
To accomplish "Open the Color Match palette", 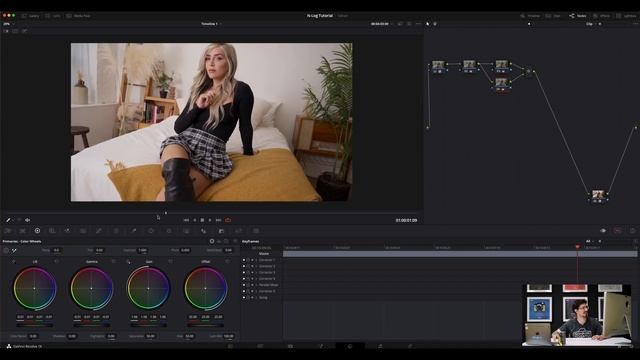I will [22, 231].
